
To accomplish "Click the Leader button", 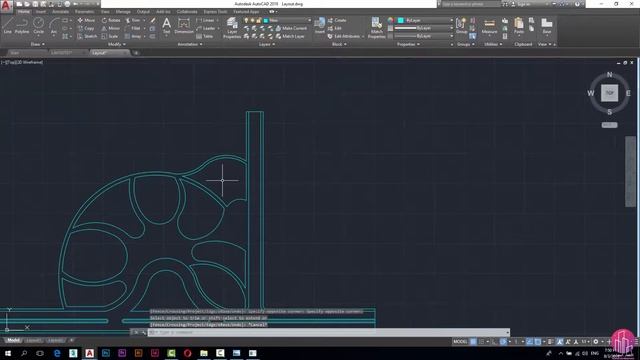I will point(206,28).
